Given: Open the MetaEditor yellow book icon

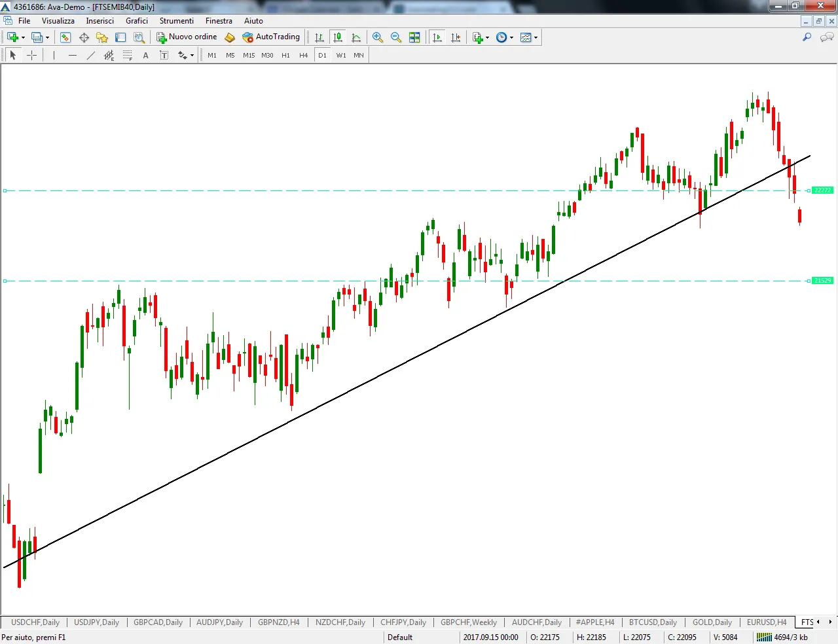Looking at the screenshot, I should 230,37.
